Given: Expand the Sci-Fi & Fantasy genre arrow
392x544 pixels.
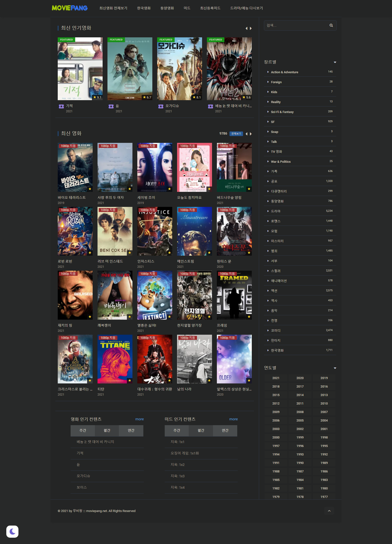Looking at the screenshot, I should point(268,112).
